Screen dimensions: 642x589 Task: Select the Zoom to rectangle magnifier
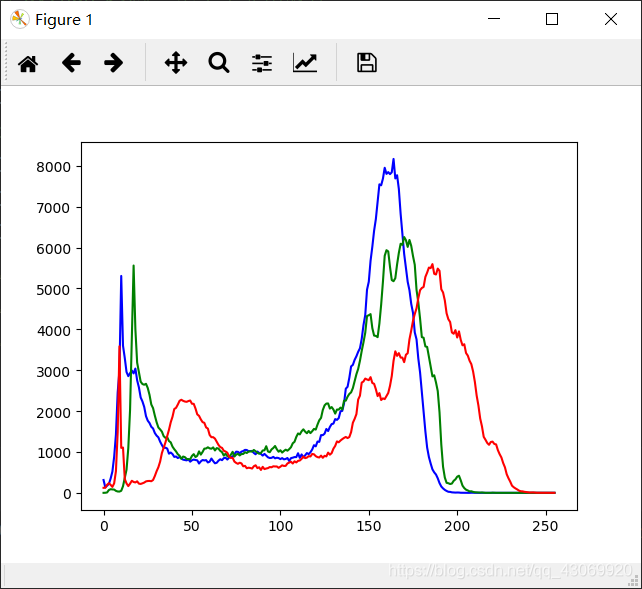(219, 63)
